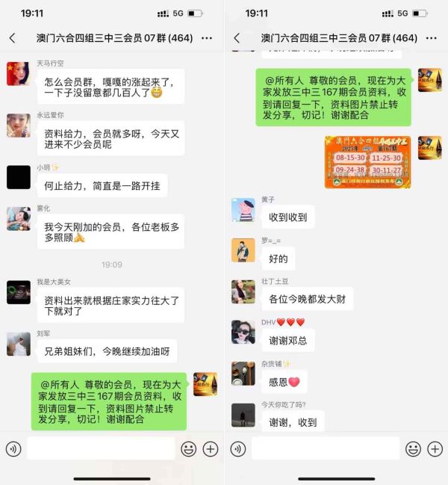Open plus attachments menu in right chat
This screenshot has height=485, width=448.
[435, 449]
